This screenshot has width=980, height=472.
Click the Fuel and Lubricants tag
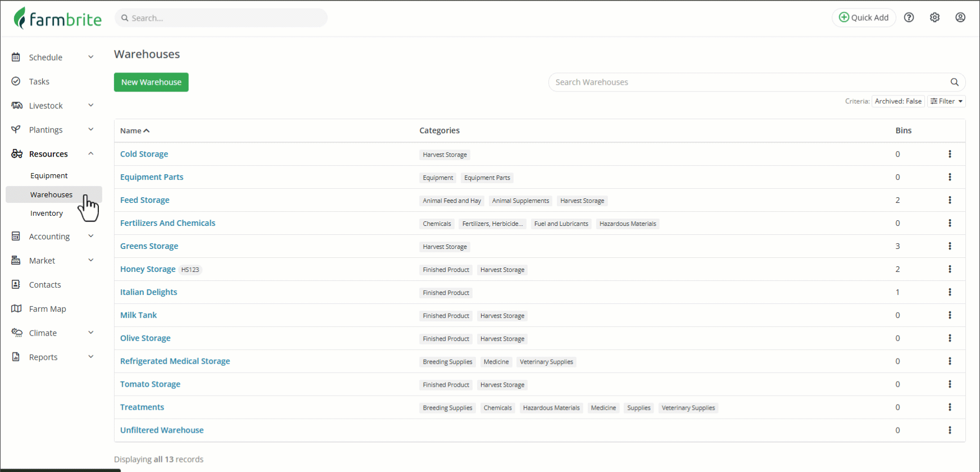[x=561, y=224]
